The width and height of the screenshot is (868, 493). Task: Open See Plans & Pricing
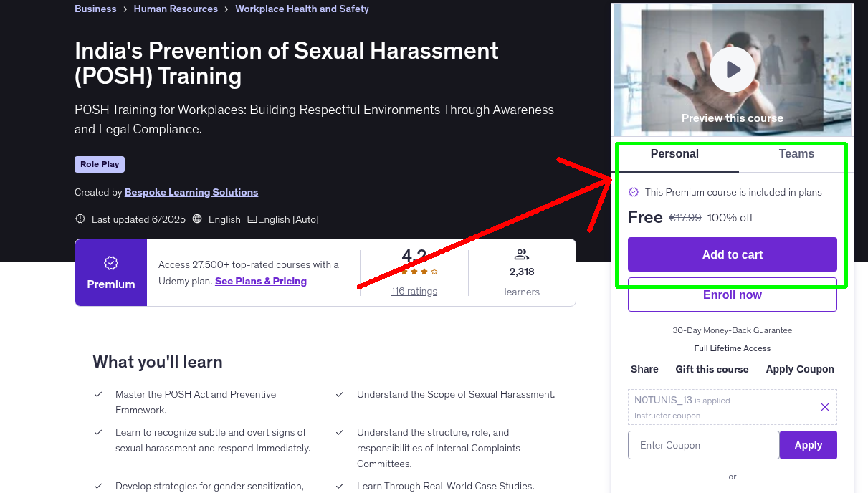click(260, 281)
